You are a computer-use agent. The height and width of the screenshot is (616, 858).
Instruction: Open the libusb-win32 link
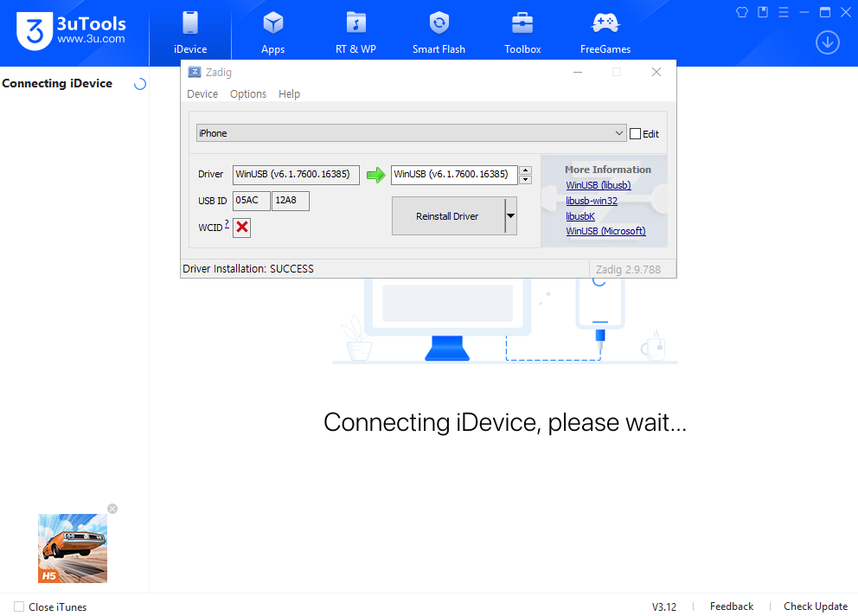click(x=592, y=201)
